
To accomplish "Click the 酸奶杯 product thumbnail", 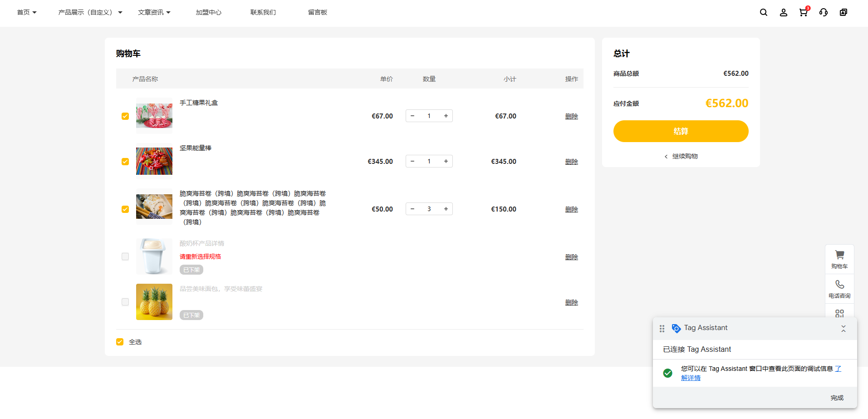I will (x=154, y=256).
